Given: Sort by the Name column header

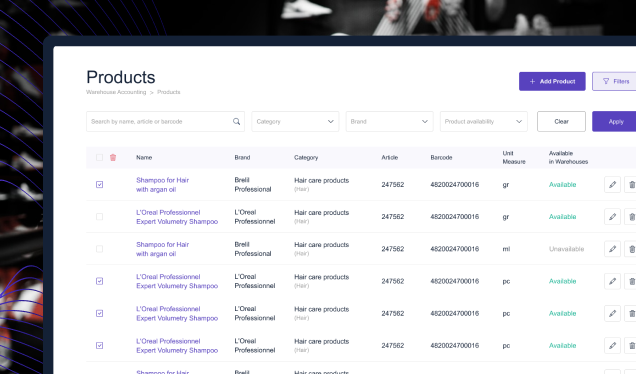Looking at the screenshot, I should click(144, 157).
